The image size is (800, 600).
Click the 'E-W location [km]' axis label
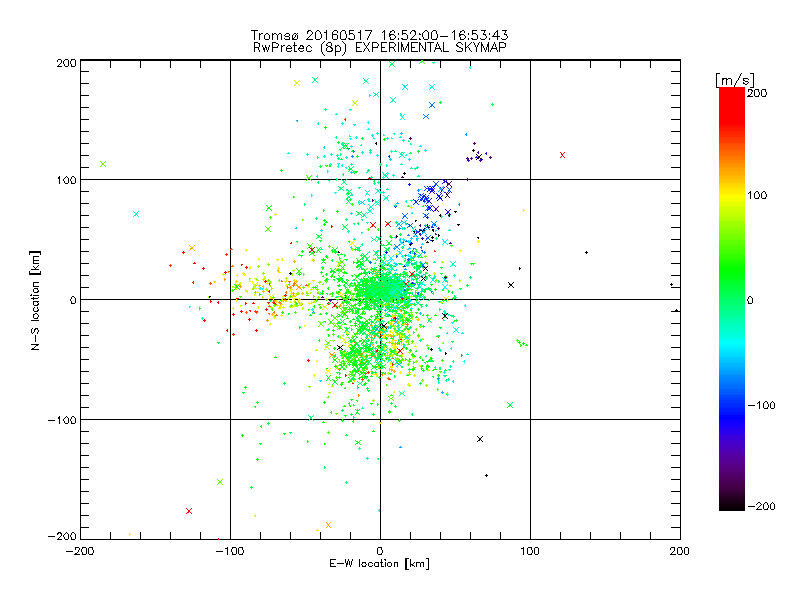click(x=380, y=564)
